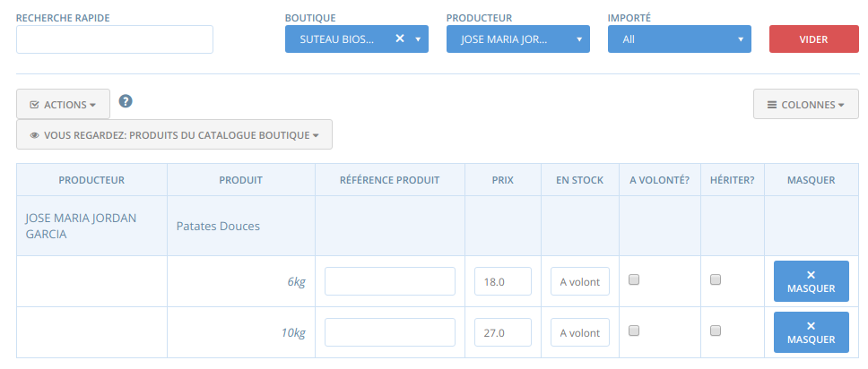The width and height of the screenshot is (868, 369).
Task: Focus the Recherche rapide search field
Action: 115,39
